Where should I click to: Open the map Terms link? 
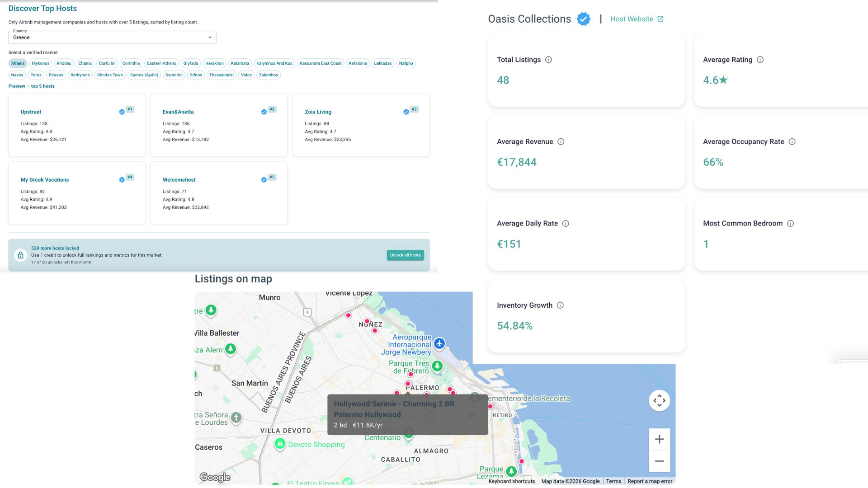[613, 481]
